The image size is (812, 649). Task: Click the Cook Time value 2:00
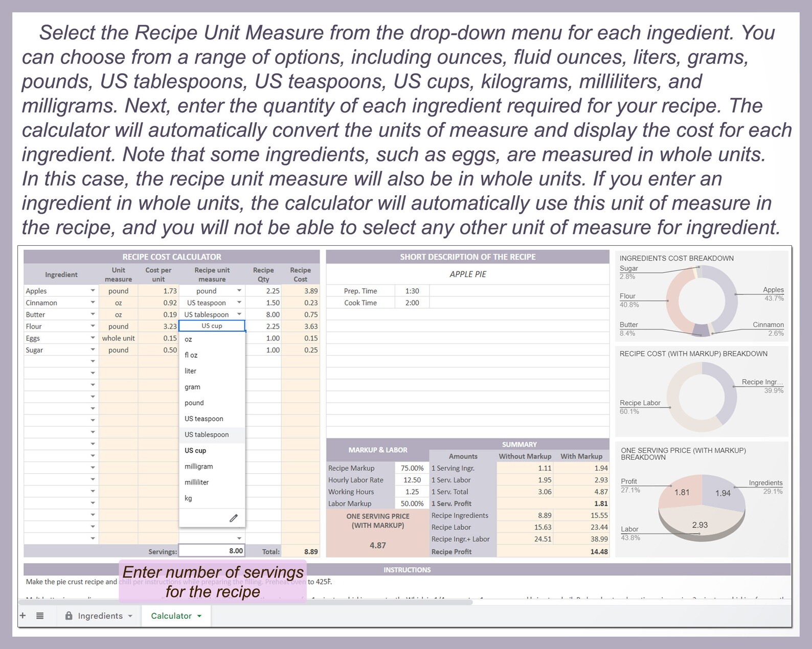[412, 303]
